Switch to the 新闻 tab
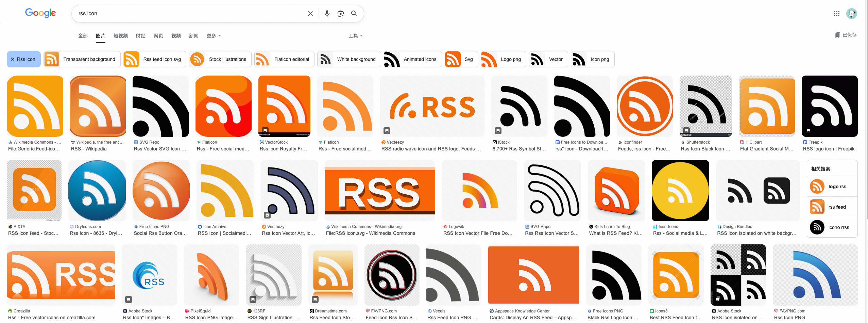 193,36
